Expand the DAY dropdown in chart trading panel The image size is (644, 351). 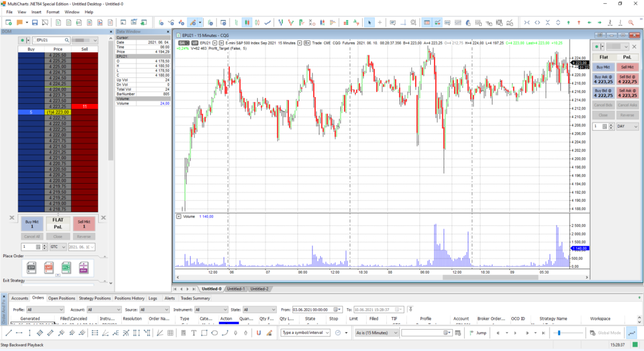(626, 126)
